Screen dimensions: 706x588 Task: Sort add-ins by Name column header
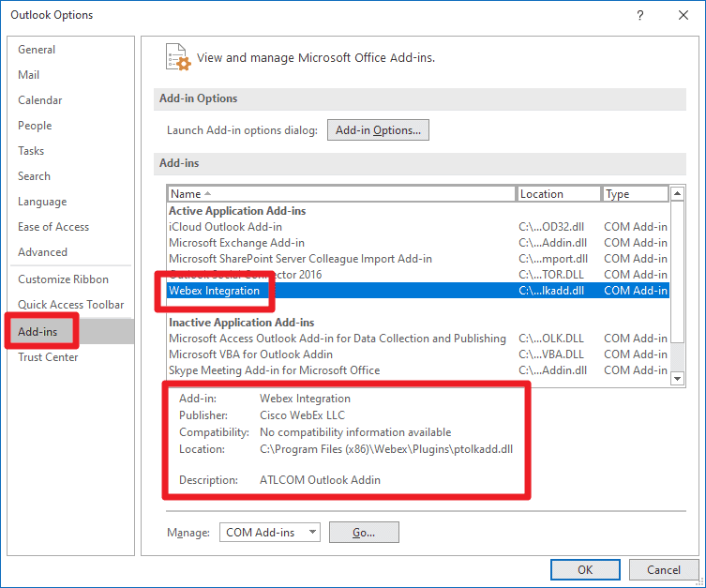coord(341,194)
